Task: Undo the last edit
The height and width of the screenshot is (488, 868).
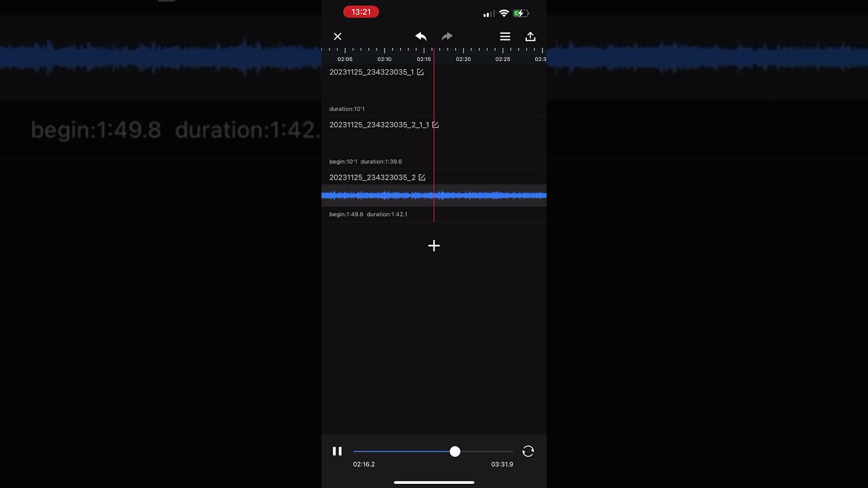Action: pyautogui.click(x=421, y=37)
